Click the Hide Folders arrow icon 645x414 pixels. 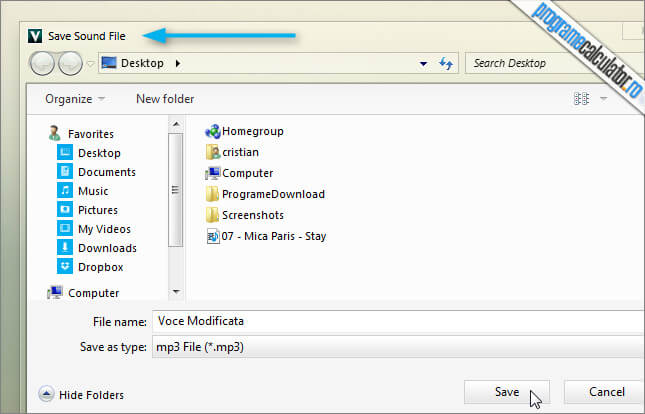pos(46,394)
